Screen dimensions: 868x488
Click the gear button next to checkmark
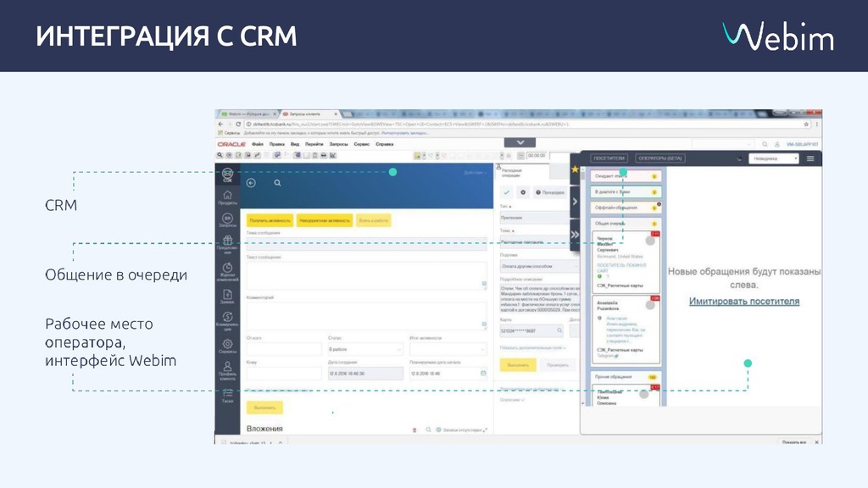point(523,192)
